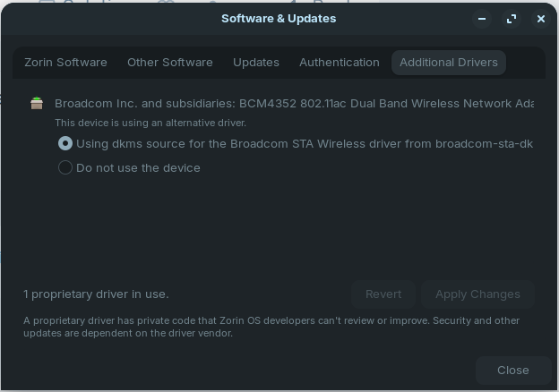Screen dimensions: 559x392
Task: Maximize the Software & Updates window
Action: (512, 18)
